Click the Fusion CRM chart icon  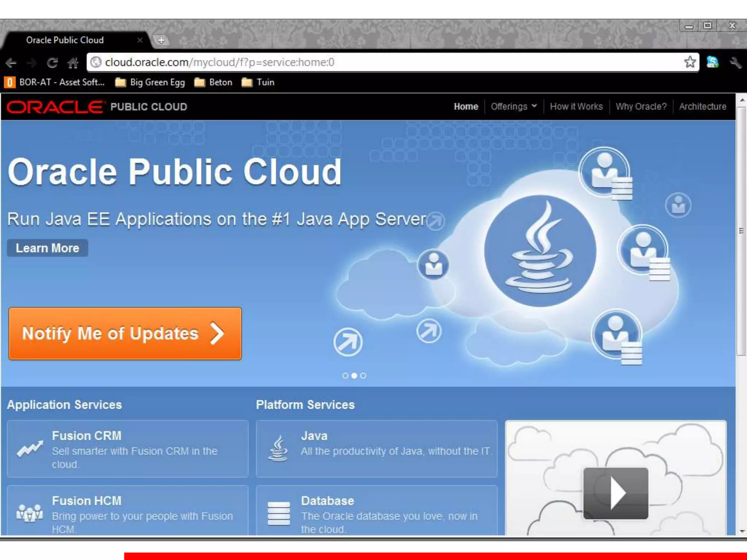(30, 449)
